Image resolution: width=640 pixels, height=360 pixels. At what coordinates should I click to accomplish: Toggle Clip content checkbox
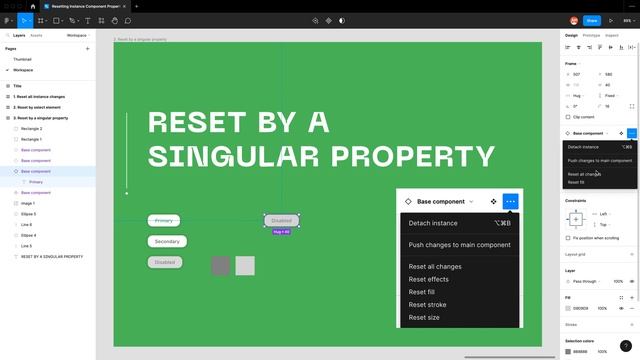(568, 117)
